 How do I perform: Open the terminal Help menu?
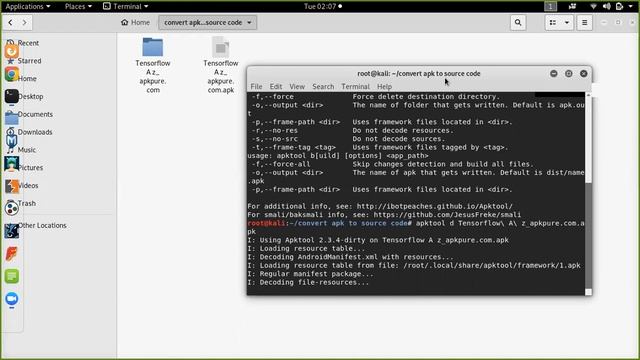click(x=384, y=87)
